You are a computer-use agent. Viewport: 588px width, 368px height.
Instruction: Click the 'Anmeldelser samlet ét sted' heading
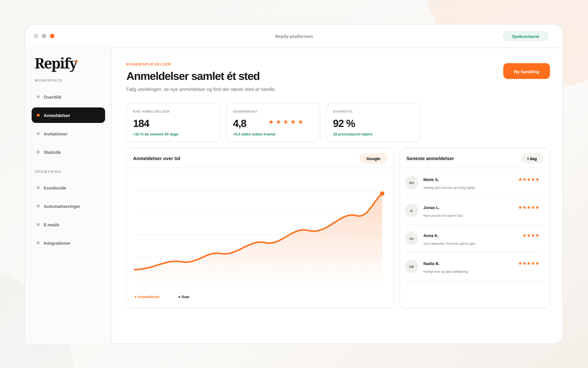[x=193, y=76]
